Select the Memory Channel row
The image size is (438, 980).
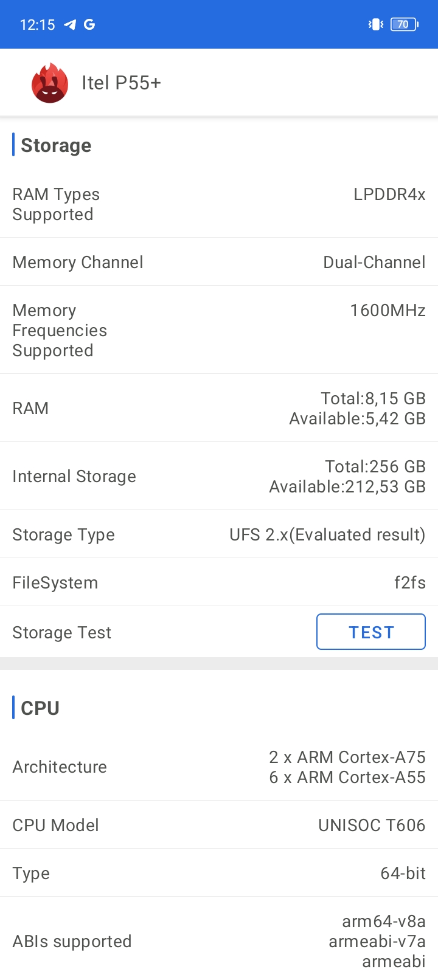pos(219,262)
